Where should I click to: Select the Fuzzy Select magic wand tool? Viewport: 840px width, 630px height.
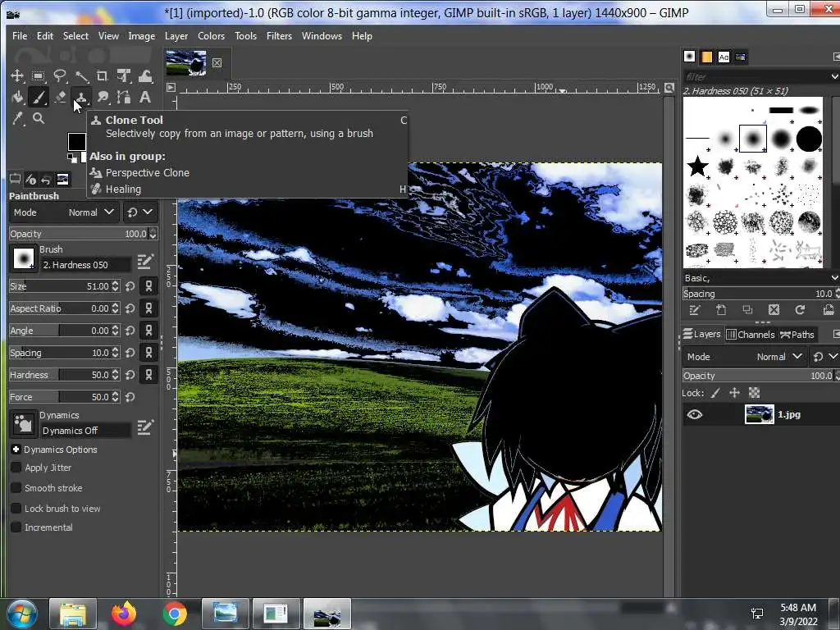(81, 75)
